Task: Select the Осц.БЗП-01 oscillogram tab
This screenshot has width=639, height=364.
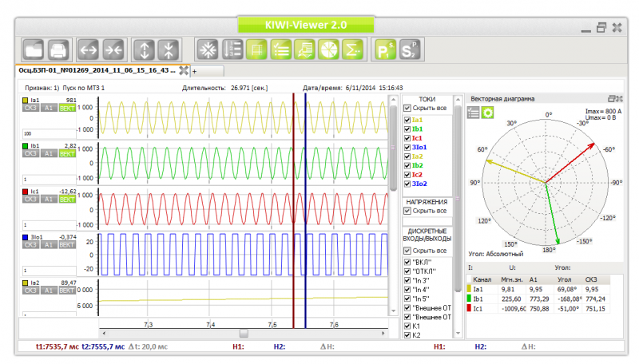Action: click(96, 70)
